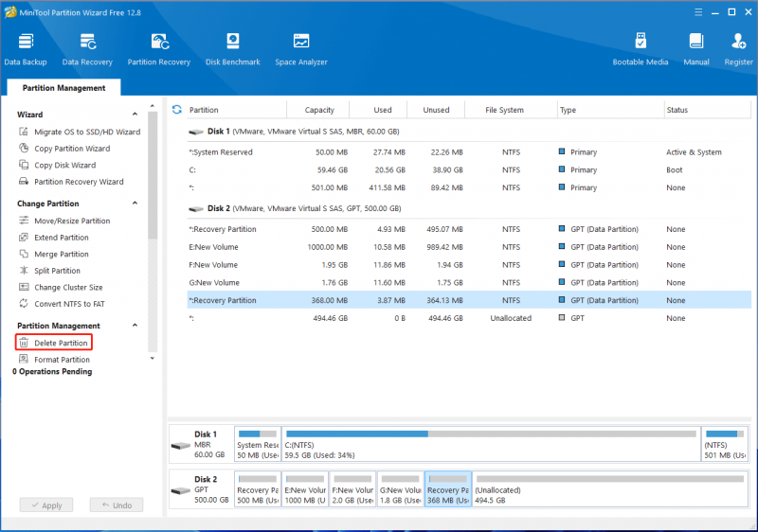
Task: Click the Apply button
Action: pyautogui.click(x=46, y=505)
